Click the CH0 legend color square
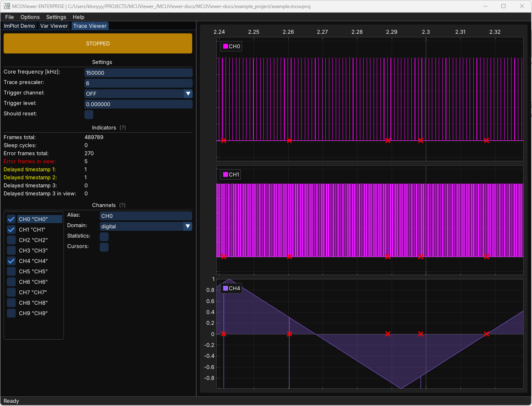532x406 pixels. [226, 47]
